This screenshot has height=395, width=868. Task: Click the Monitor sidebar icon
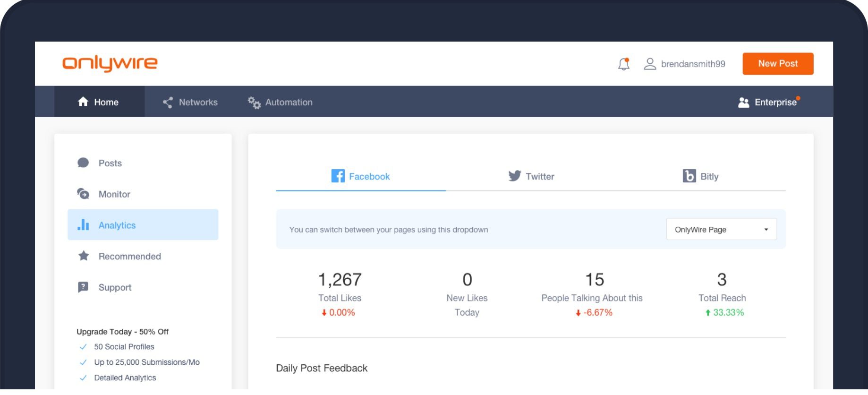click(83, 194)
